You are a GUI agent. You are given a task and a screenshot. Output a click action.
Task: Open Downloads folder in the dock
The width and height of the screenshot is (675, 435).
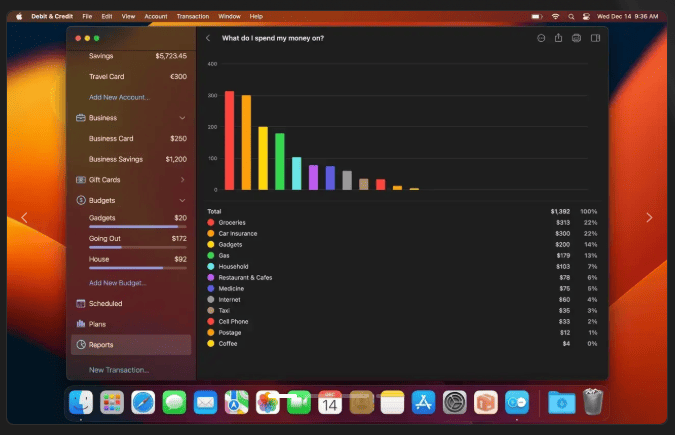562,402
